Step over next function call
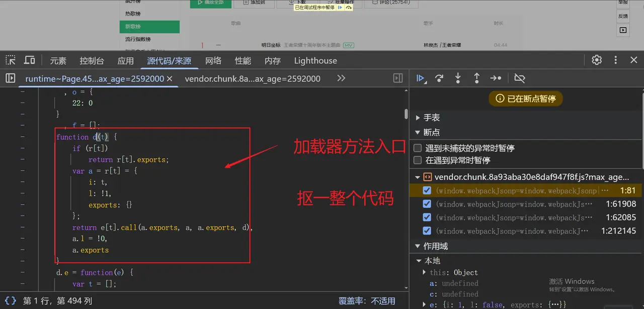This screenshot has width=644, height=309. [439, 78]
